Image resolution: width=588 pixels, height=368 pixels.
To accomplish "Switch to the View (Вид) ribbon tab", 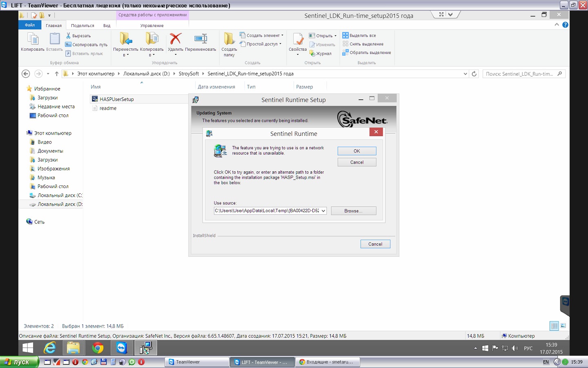I will click(x=107, y=25).
